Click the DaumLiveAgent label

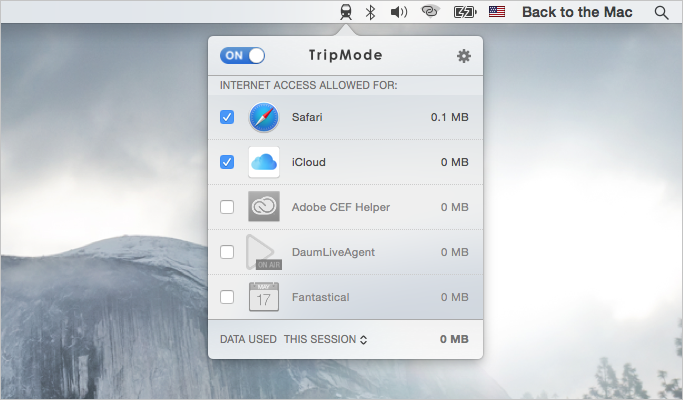click(x=333, y=252)
